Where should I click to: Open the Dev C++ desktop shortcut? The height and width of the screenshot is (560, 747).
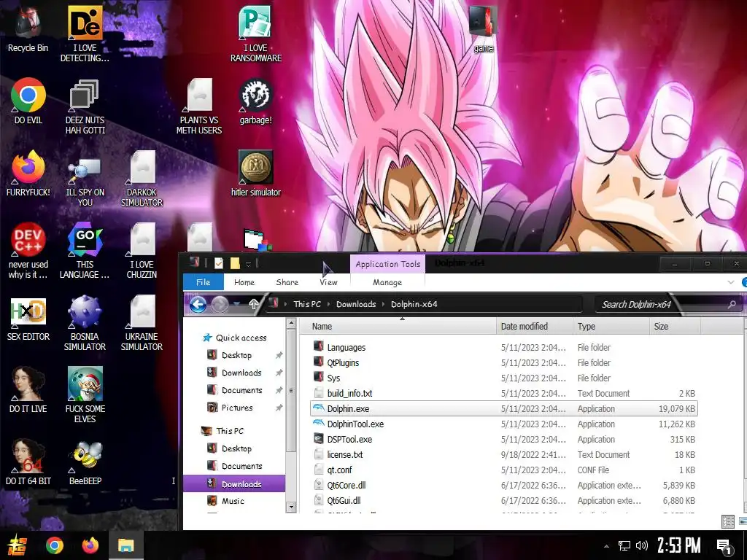[28, 239]
